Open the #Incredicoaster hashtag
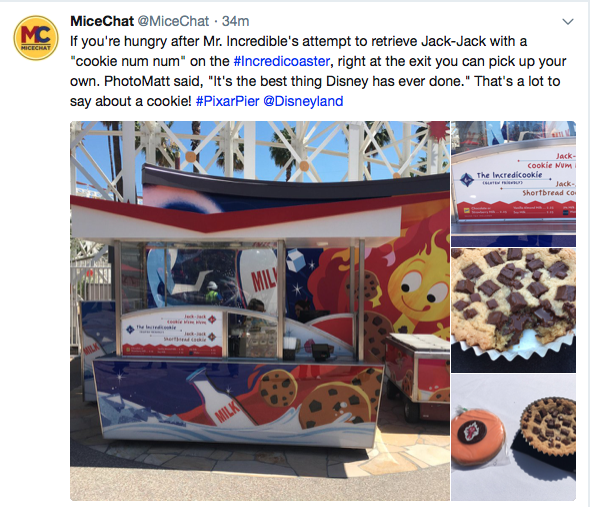Viewport: 590px width, 507px height. pyautogui.click(x=282, y=61)
